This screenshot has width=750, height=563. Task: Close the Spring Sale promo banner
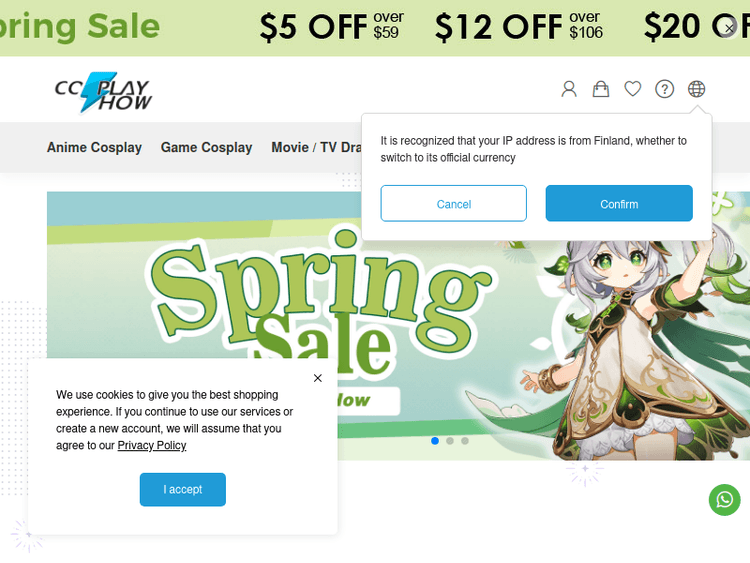tap(729, 29)
